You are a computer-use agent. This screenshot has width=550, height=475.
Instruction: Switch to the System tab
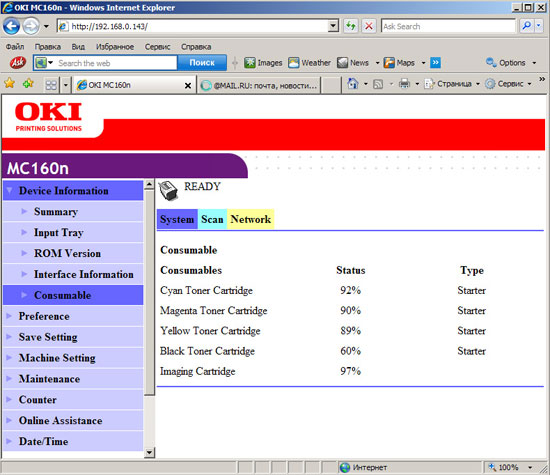tap(177, 219)
